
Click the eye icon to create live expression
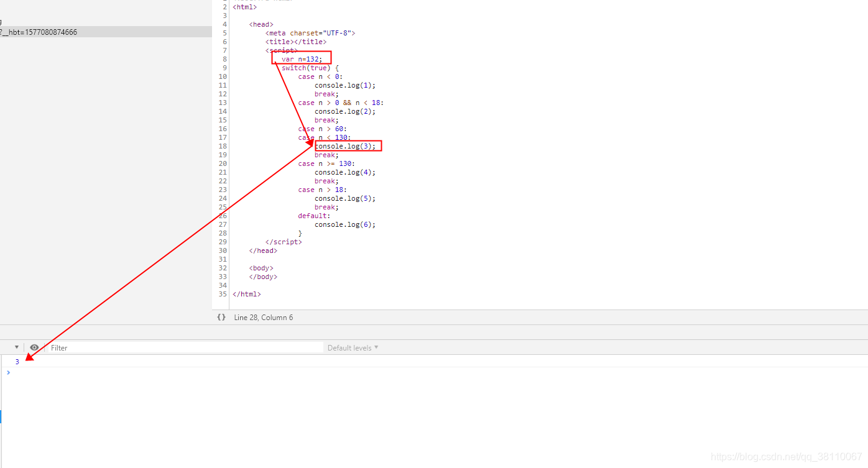coord(34,347)
